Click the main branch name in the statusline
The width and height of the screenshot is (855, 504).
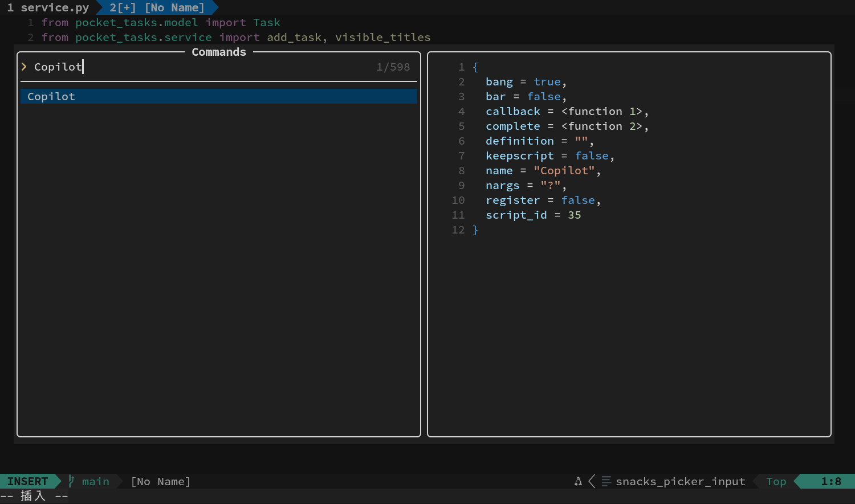(96, 481)
